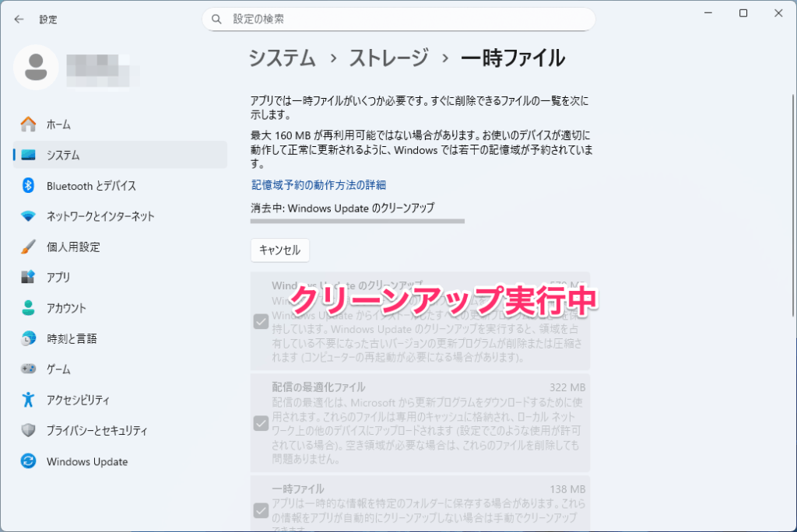Image resolution: width=797 pixels, height=532 pixels.
Task: Click the vertical scrollbar on right
Action: pos(793,206)
